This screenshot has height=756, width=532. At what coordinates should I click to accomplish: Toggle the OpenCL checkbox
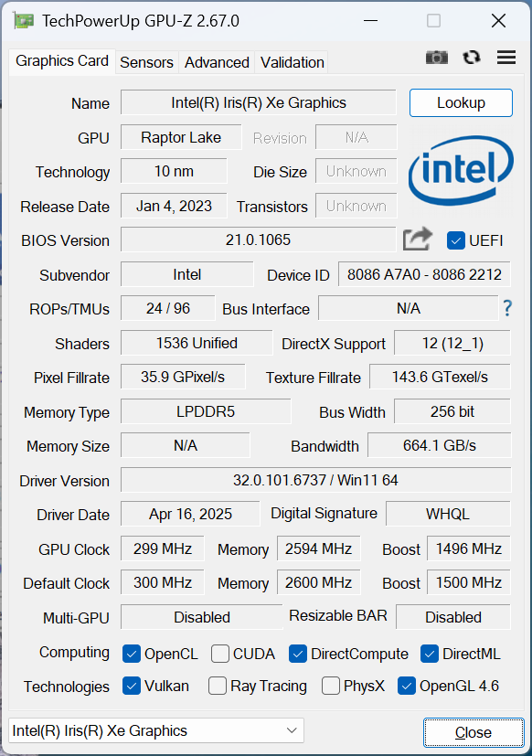coord(132,654)
